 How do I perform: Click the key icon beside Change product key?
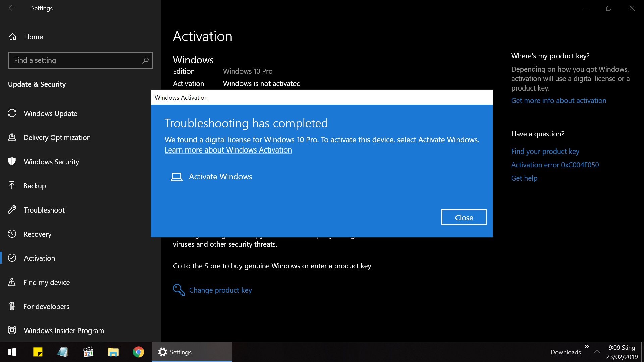coord(179,290)
